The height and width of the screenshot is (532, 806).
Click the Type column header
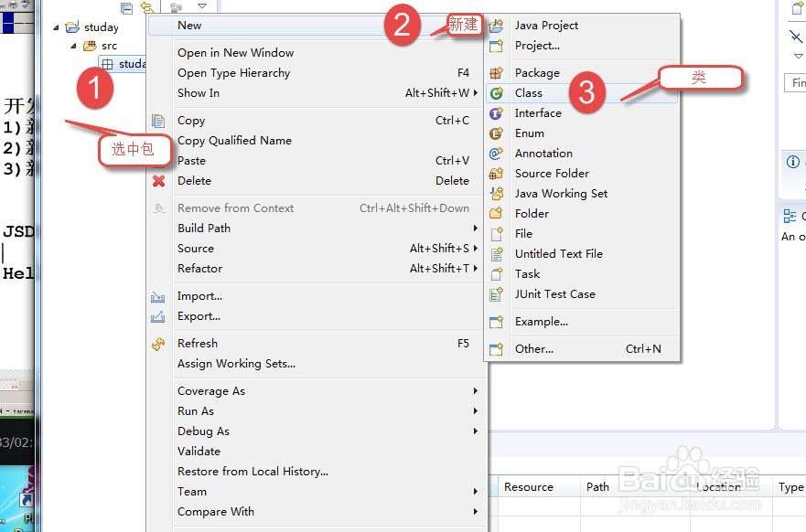(790, 487)
